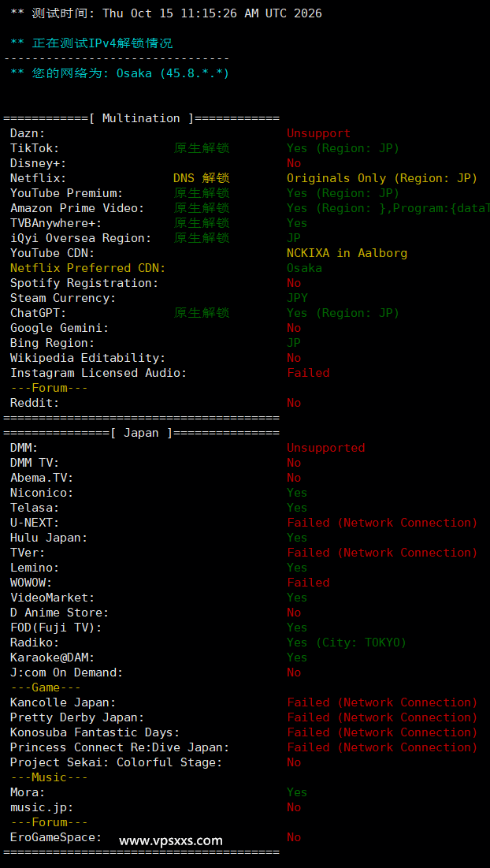
Task: Click the Netflix DNS unlock text
Action: tap(202, 178)
